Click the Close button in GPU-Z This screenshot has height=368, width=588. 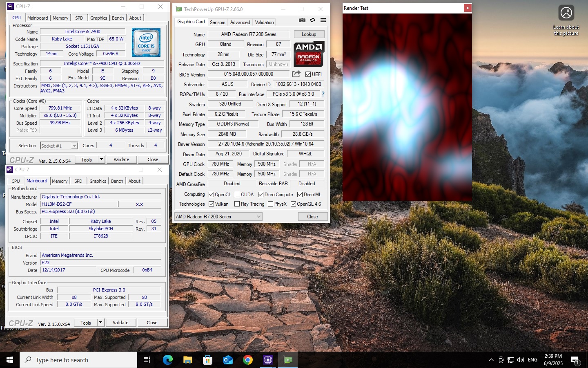coord(312,217)
